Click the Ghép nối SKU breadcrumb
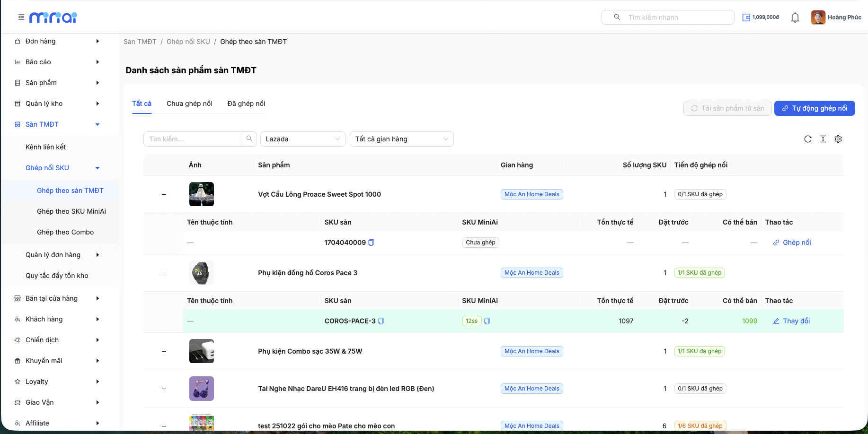868x434 pixels. [188, 42]
